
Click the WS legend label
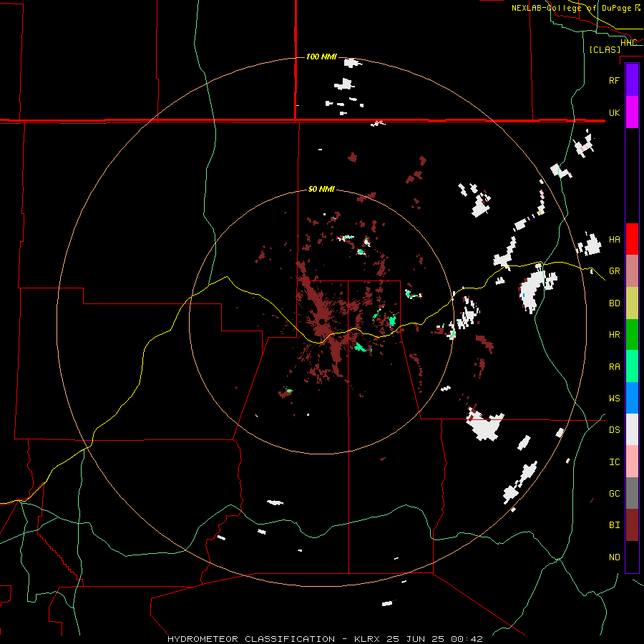(614, 399)
